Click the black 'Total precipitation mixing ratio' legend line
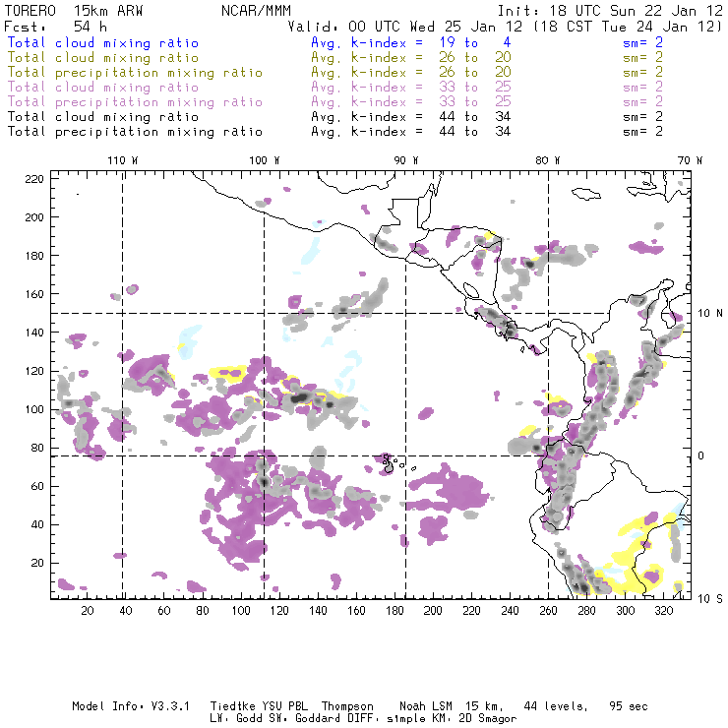Viewport: 728px width, 728px height. click(x=135, y=132)
